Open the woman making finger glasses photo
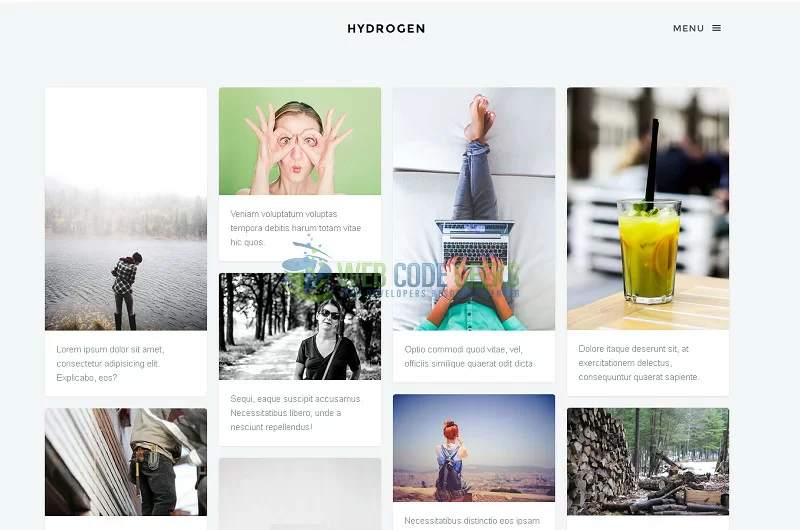The image size is (800, 530). tap(300, 141)
